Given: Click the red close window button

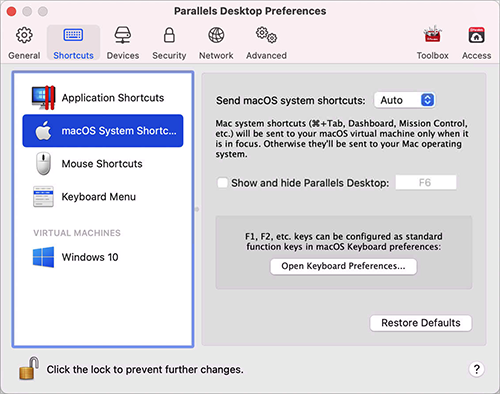Looking at the screenshot, I should pos(11,11).
